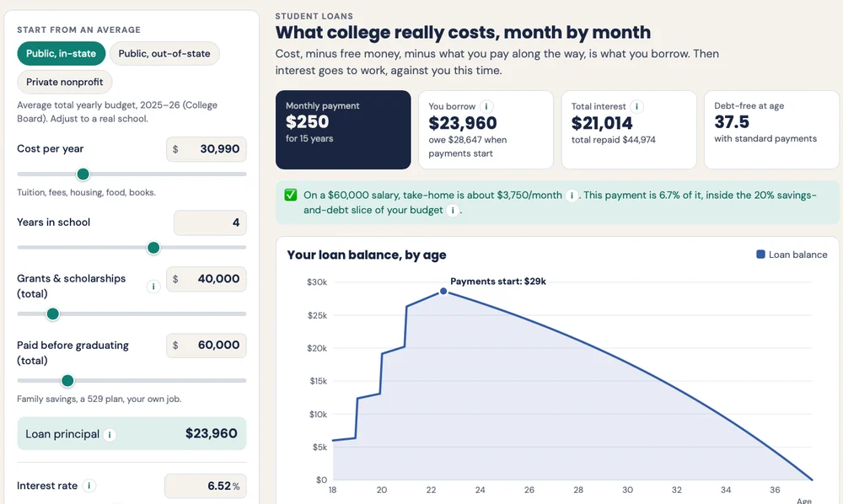Select the Public, in-state preset
The width and height of the screenshot is (843, 504).
click(62, 54)
